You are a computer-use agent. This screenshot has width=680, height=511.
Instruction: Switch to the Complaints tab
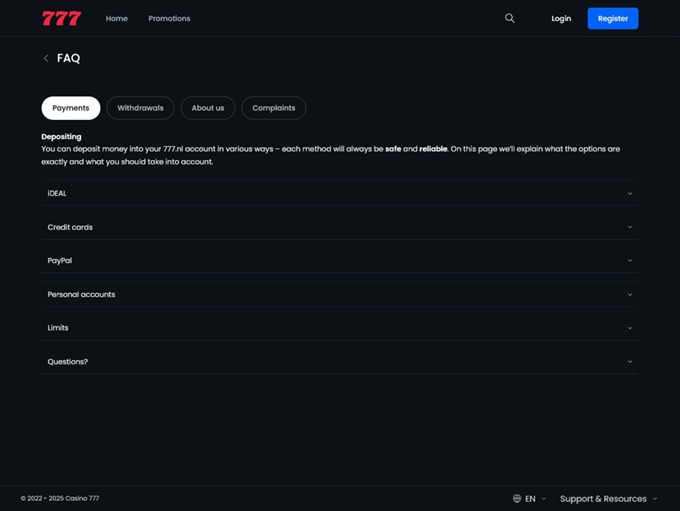273,108
